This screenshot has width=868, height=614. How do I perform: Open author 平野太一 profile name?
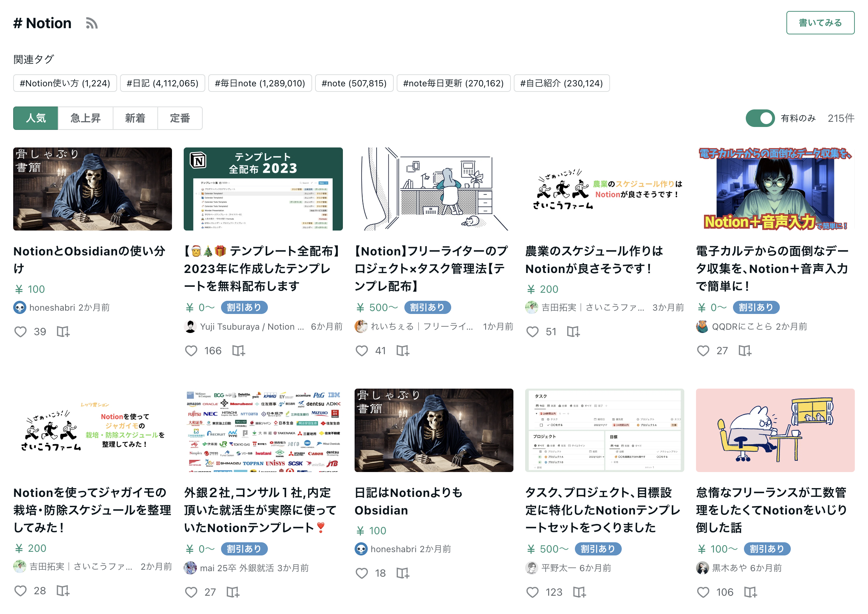(x=559, y=568)
